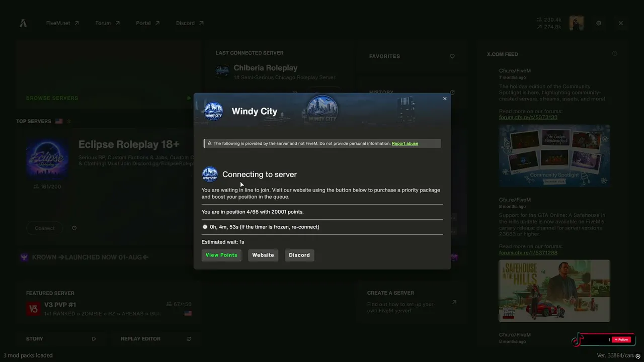This screenshot has height=362, width=644.
Task: Click the Chiberia Roleplay server name
Action: click(265, 68)
